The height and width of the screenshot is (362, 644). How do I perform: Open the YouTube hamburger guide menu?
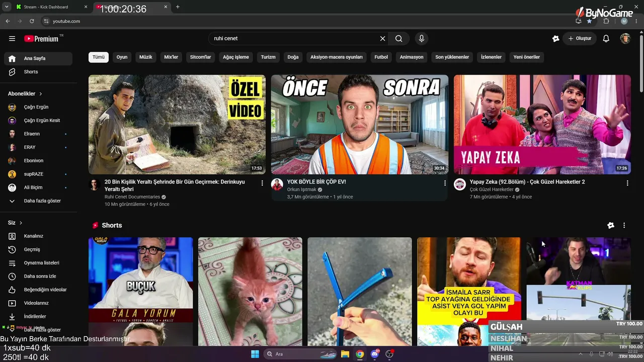tap(12, 39)
